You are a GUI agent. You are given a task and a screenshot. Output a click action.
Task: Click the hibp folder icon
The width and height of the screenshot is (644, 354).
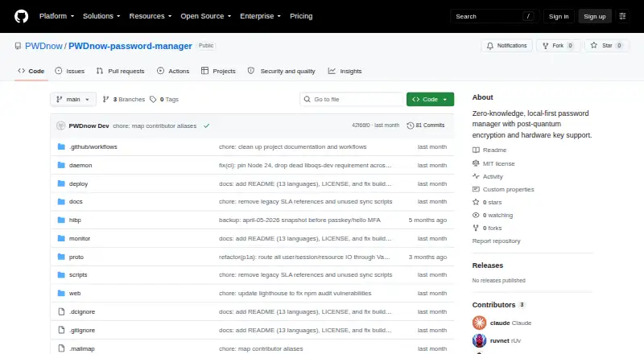coord(61,220)
